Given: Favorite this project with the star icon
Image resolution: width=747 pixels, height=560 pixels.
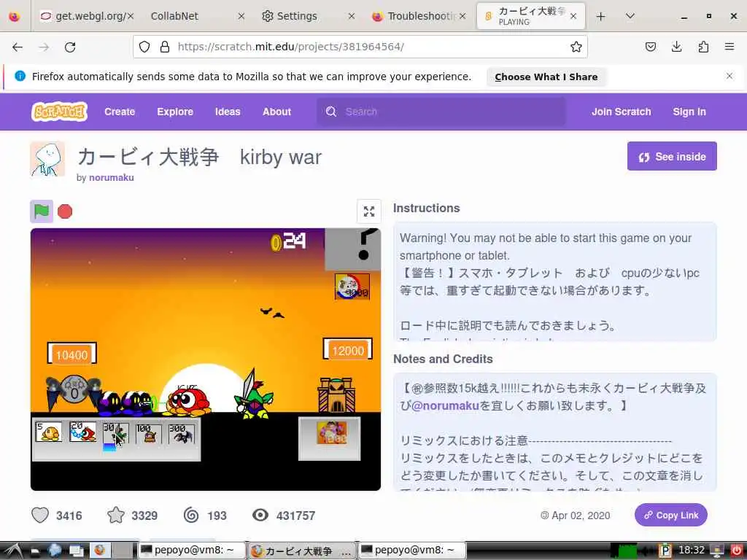Looking at the screenshot, I should tap(116, 516).
